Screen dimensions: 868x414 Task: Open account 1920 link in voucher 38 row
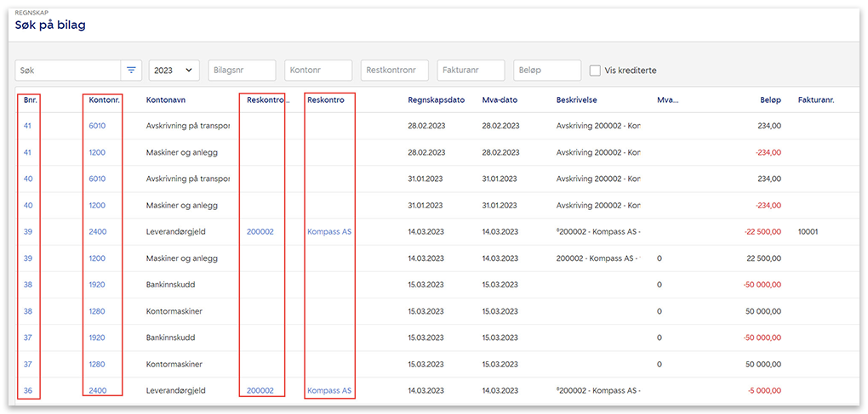pos(97,285)
